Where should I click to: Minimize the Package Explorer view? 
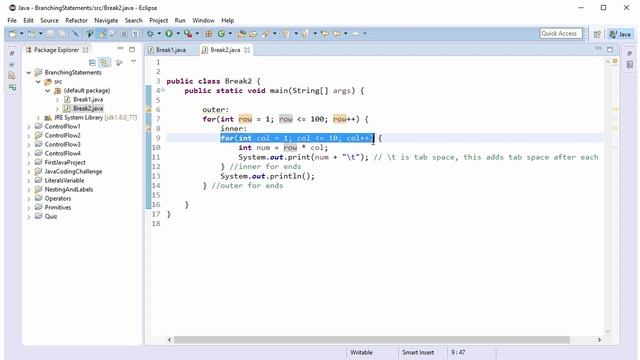click(x=120, y=49)
